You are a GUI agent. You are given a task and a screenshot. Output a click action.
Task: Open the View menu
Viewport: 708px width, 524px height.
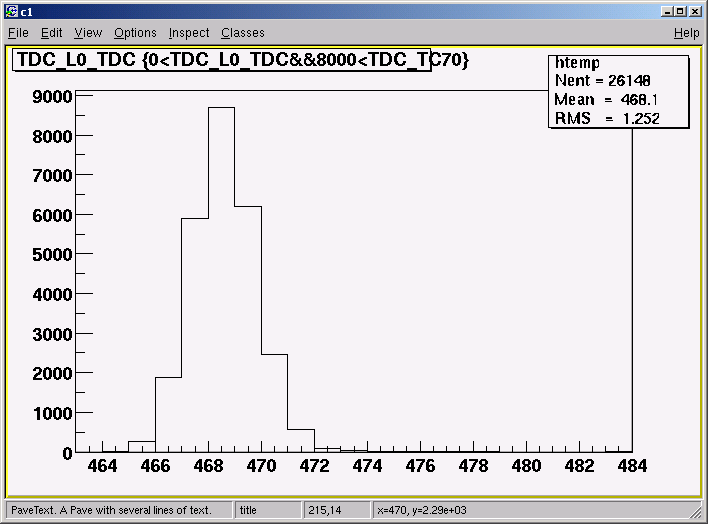(x=88, y=33)
